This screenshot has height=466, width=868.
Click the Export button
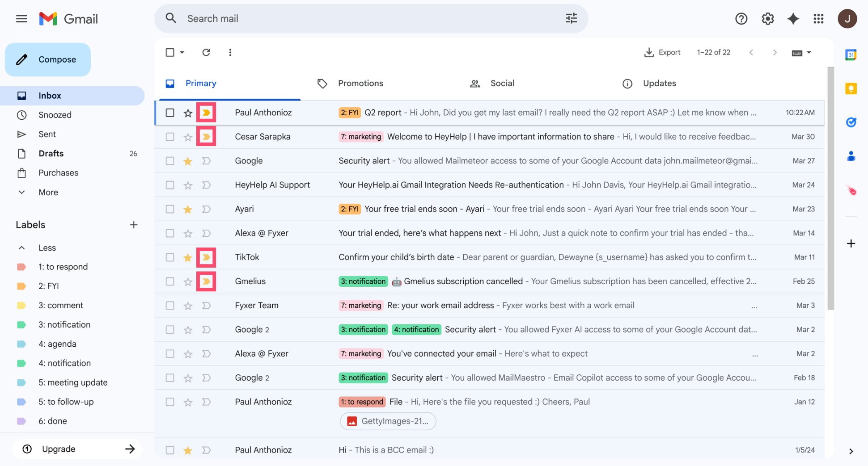click(x=662, y=52)
